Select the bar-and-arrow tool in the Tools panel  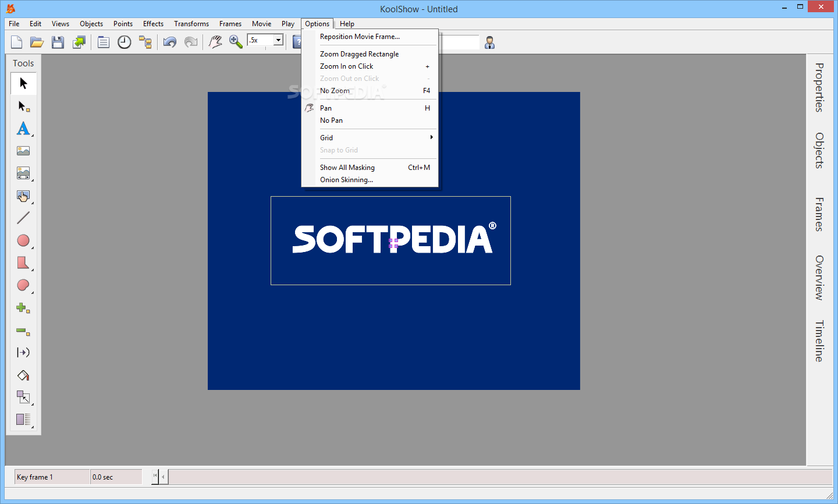(x=23, y=353)
